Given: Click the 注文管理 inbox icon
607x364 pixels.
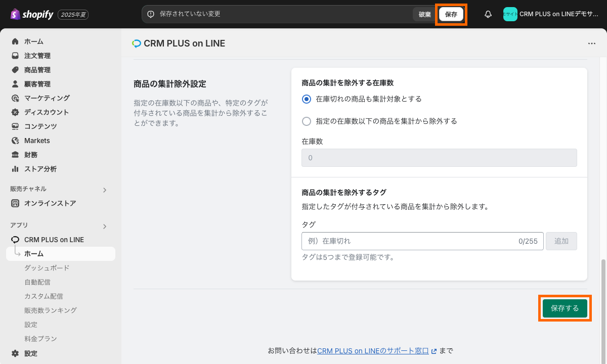Looking at the screenshot, I should (x=15, y=56).
